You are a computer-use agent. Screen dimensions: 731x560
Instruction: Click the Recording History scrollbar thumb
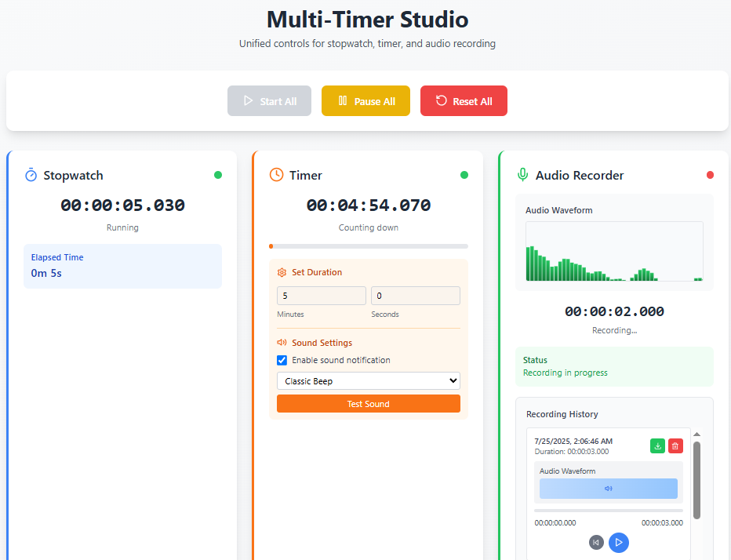pyautogui.click(x=696, y=480)
